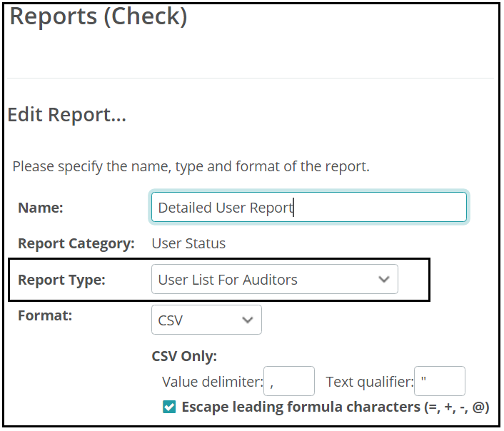The image size is (504, 431).
Task: Click the Format dropdown chevron arrow
Action: [248, 320]
